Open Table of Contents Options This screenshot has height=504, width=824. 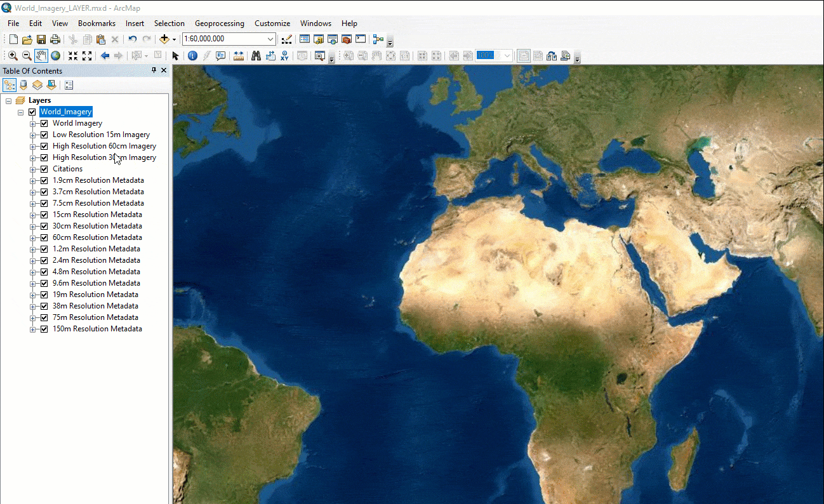69,84
